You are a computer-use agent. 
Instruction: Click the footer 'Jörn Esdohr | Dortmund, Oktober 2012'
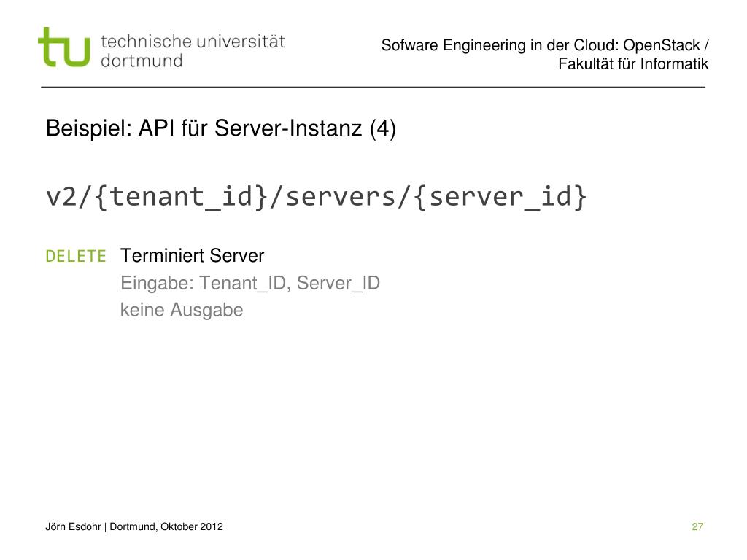tap(134, 526)
